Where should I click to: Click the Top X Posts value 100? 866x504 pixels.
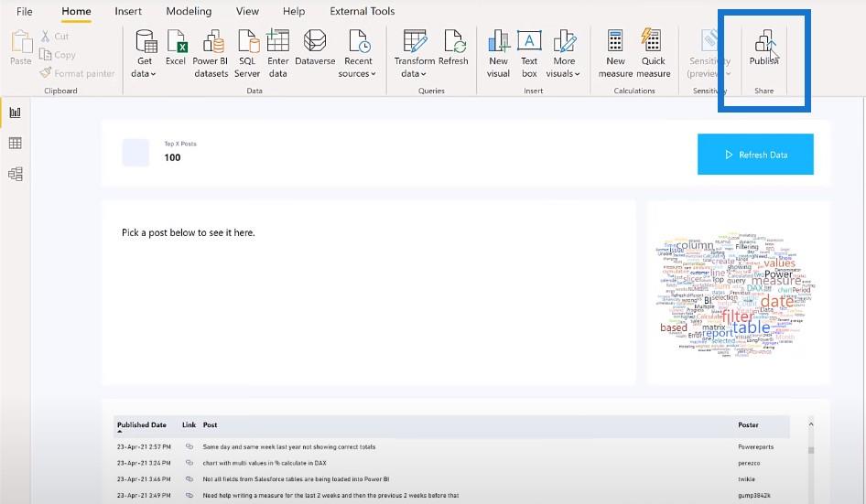point(172,157)
